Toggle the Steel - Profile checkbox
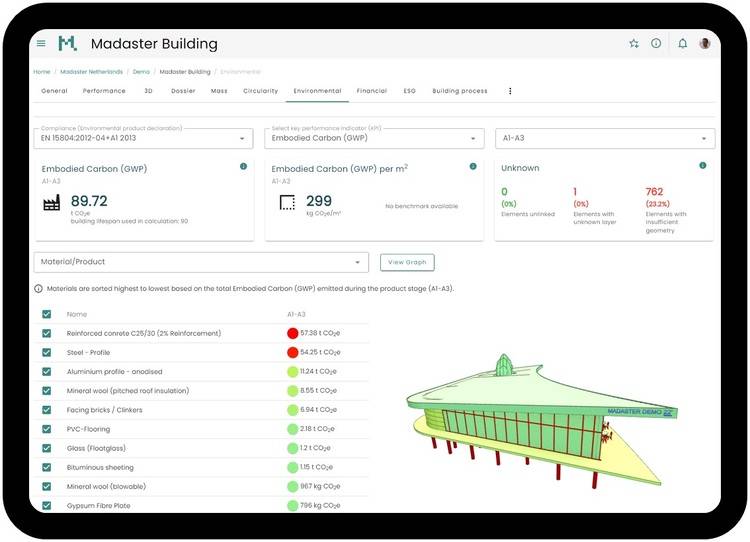The image size is (750, 542). [47, 352]
